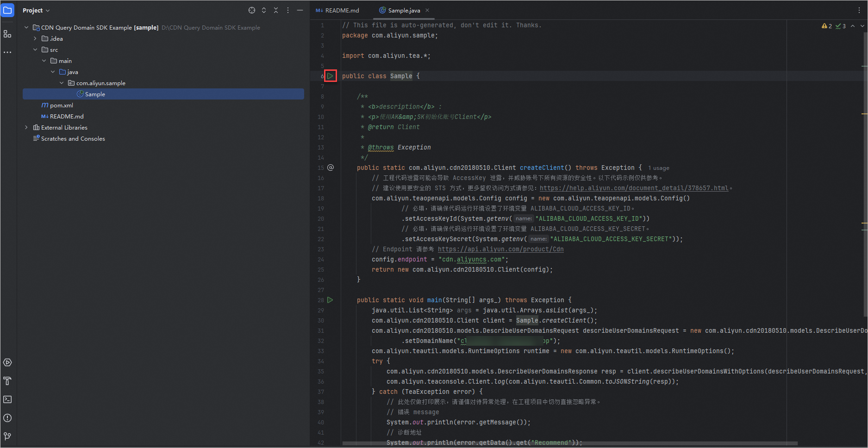The image size is (868, 448).
Task: Go to previous highlighted error arrow
Action: pos(853,26)
